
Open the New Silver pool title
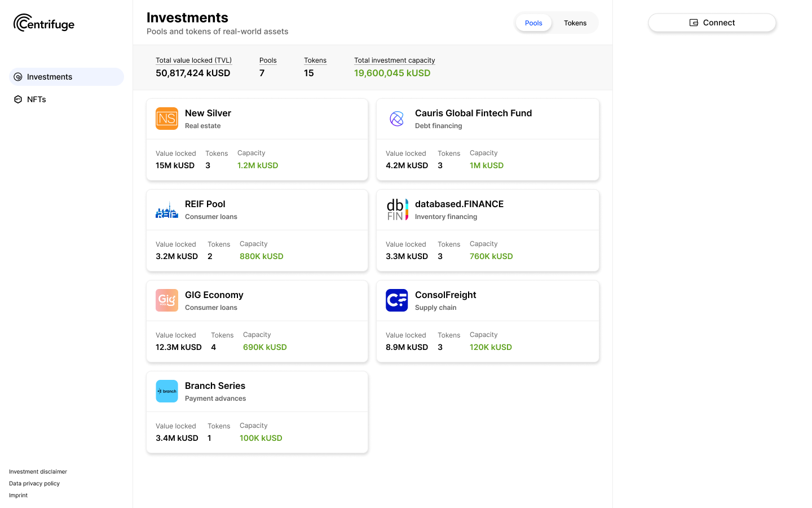click(x=208, y=113)
